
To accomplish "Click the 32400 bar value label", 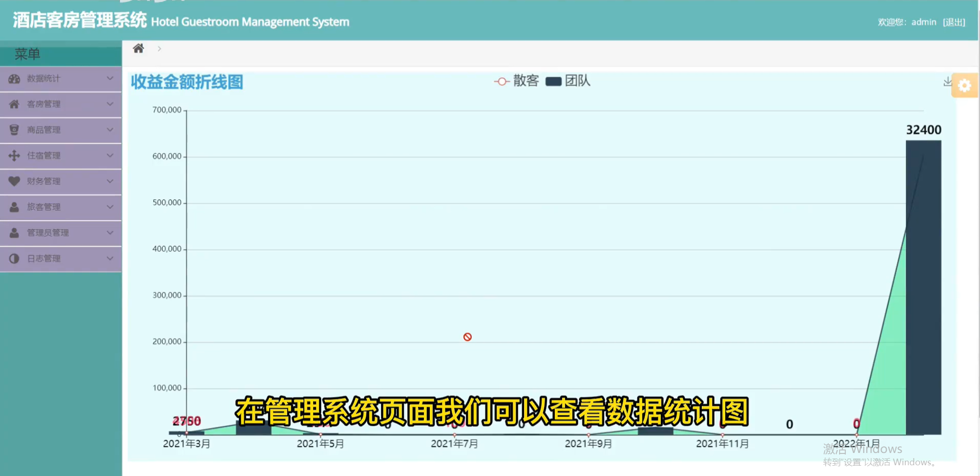I will [924, 130].
